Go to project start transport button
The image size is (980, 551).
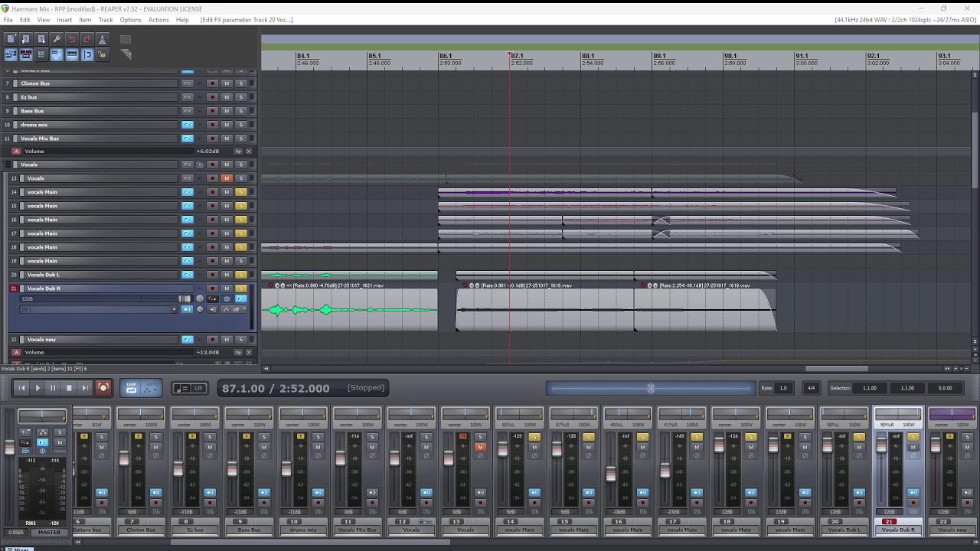pos(21,388)
